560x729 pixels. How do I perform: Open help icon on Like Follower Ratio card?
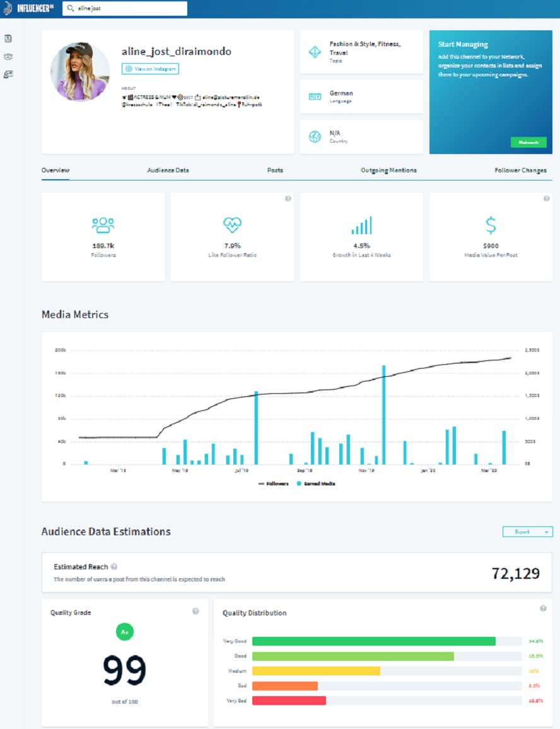click(288, 199)
